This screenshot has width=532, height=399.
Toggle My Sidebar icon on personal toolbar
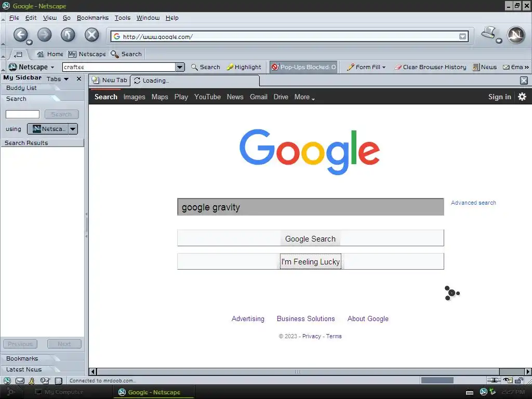click(x=18, y=54)
